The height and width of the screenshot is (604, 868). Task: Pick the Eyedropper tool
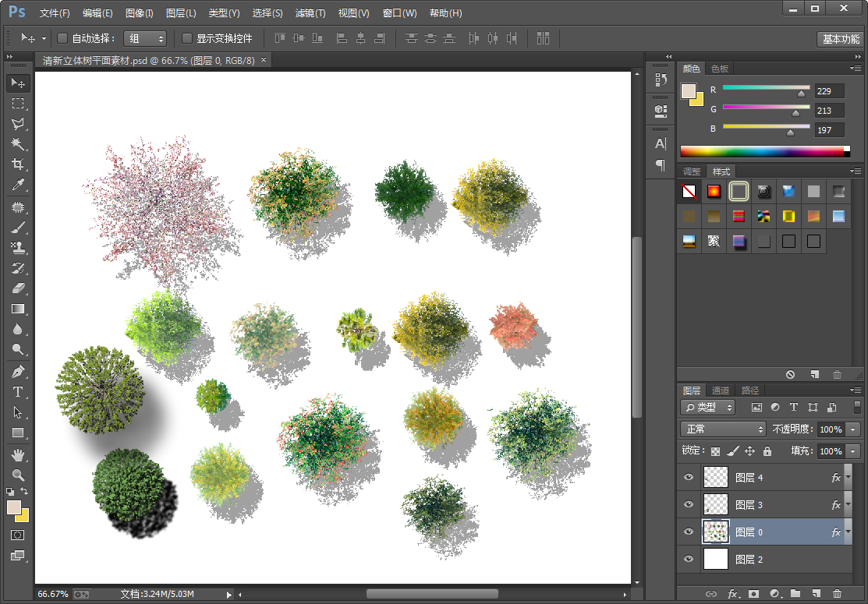18,185
